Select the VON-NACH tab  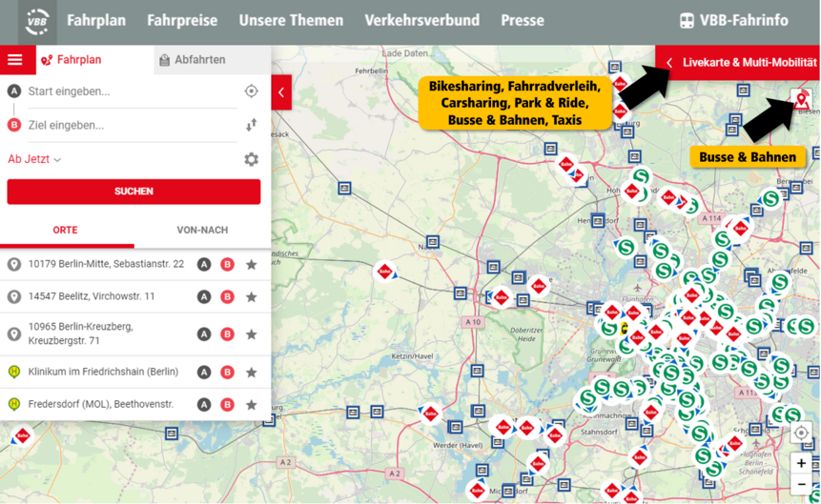(202, 231)
